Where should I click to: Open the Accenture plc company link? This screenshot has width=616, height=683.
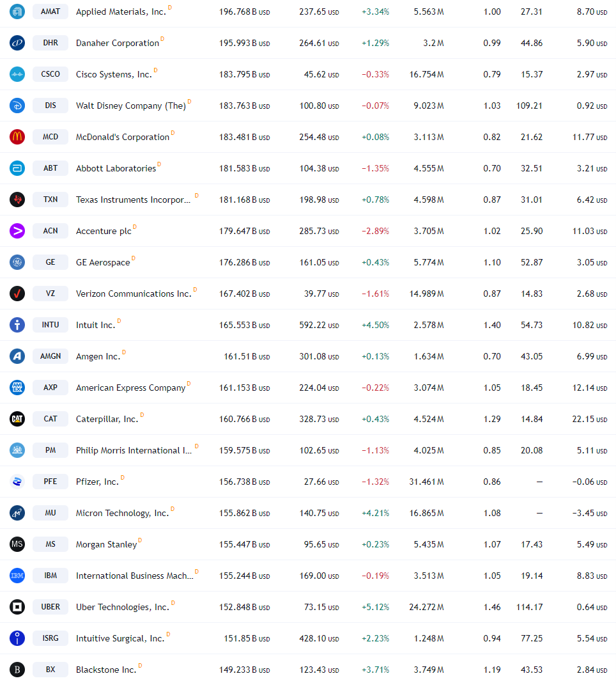[104, 232]
